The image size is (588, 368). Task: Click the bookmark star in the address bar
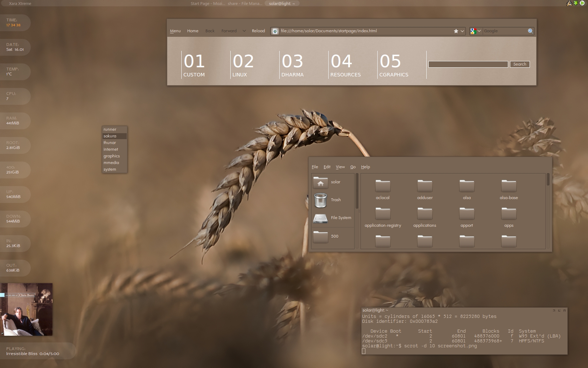point(456,31)
